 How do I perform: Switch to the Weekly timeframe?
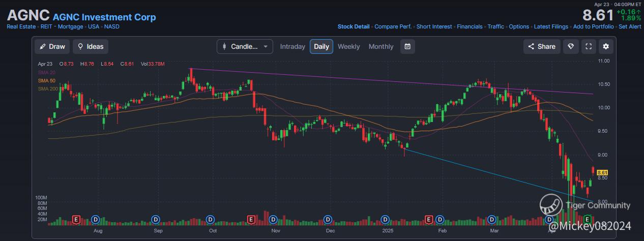pyautogui.click(x=348, y=47)
